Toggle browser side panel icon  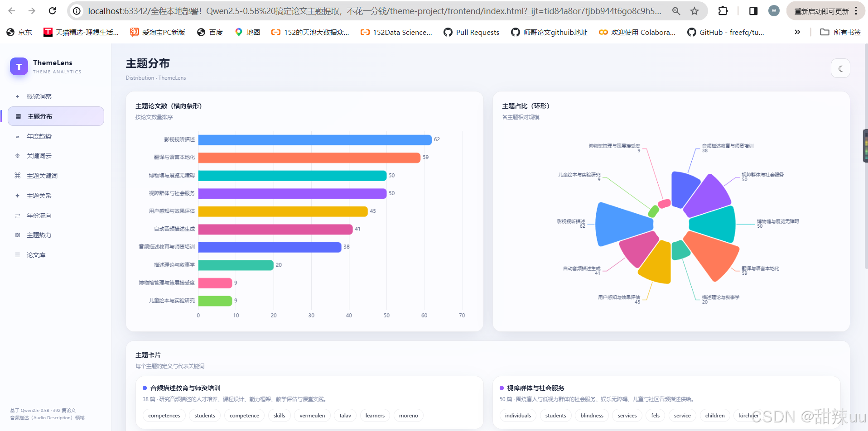click(x=753, y=11)
